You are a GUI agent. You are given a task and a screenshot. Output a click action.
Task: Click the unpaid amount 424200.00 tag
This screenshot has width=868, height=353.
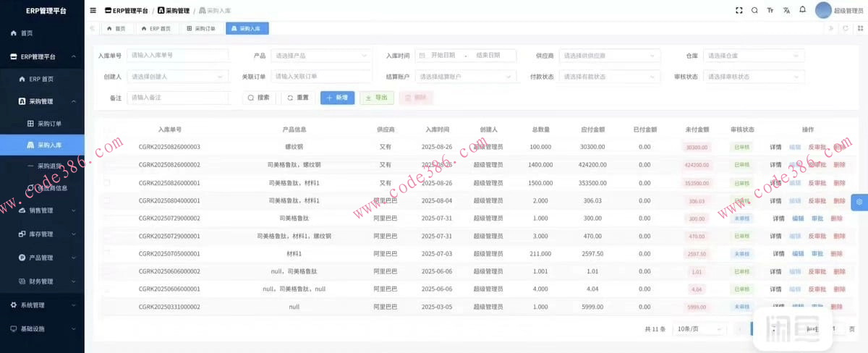pos(697,165)
